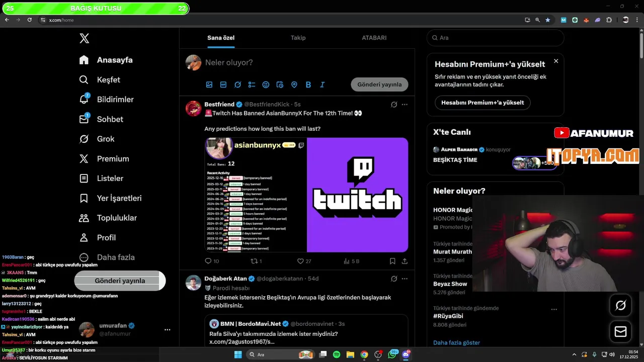Open more options for #RüyaGibi trend
Screen dimensions: 644x362
click(554, 309)
